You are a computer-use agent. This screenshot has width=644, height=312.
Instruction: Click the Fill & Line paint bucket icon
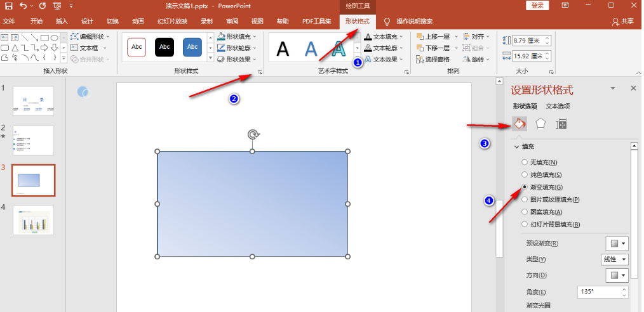519,124
